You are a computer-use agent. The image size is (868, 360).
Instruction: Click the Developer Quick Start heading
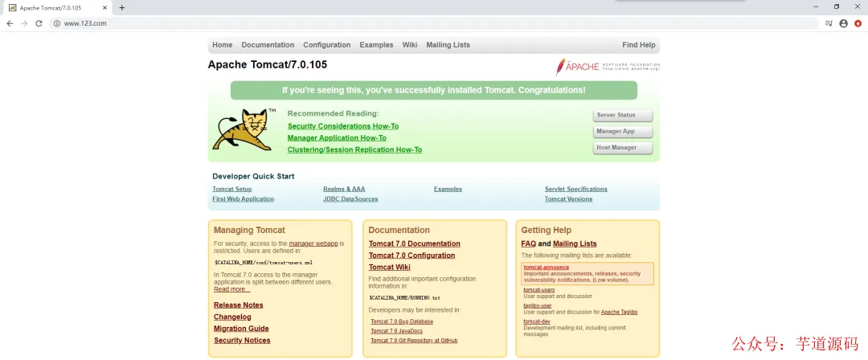point(253,176)
